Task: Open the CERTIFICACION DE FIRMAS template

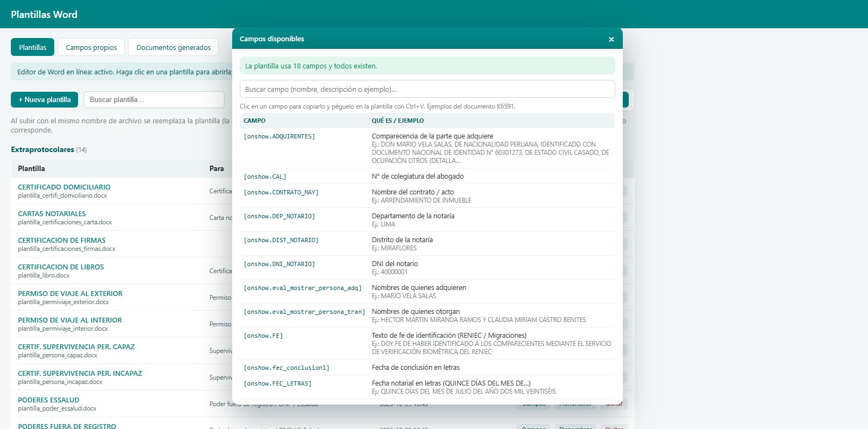Action: tap(62, 240)
